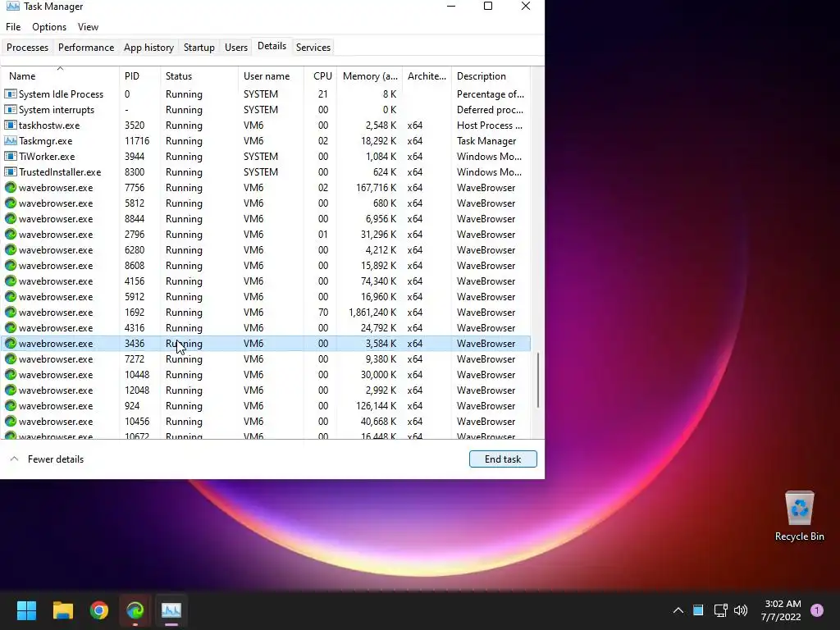Open the Options menu

click(49, 27)
